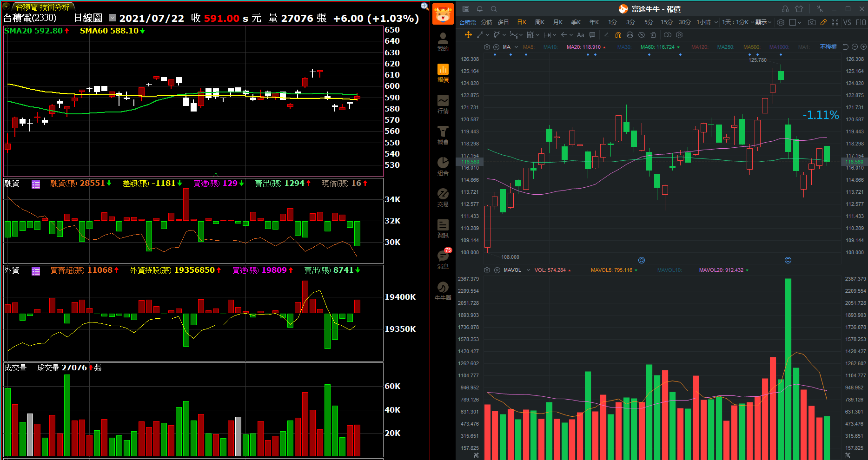Open drawing tools settings gear icon
This screenshot has width=868, height=460.
point(679,35)
